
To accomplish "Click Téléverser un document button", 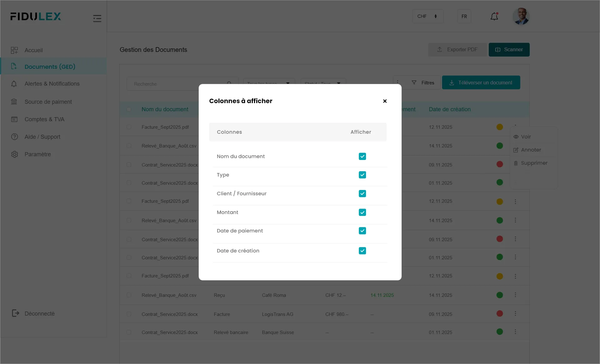I will click(481, 83).
